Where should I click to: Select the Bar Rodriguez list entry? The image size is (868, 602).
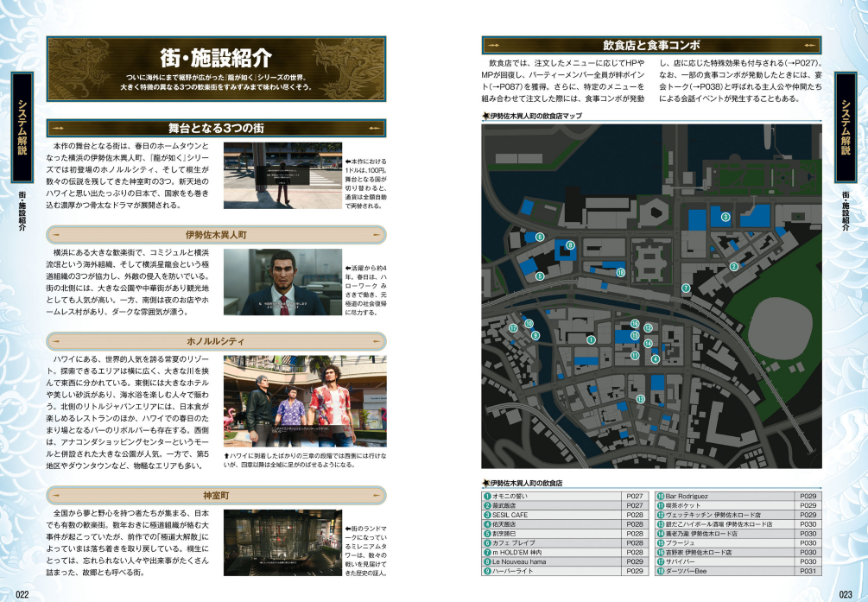click(737, 497)
